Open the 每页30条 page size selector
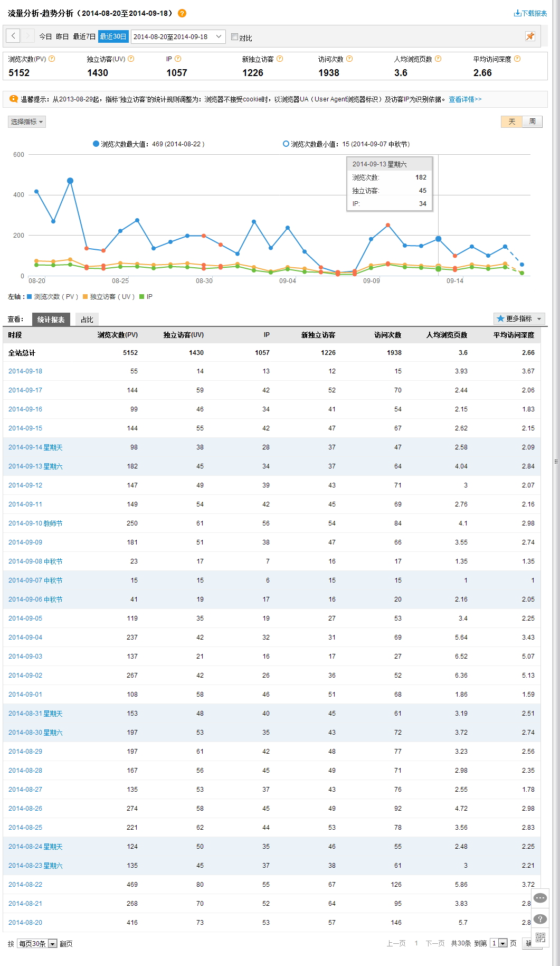 coord(37,943)
